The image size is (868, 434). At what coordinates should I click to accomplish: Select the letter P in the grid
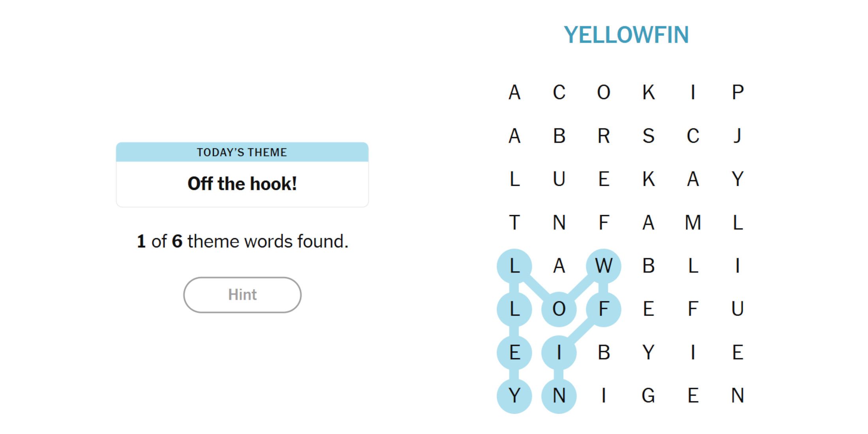(x=737, y=92)
